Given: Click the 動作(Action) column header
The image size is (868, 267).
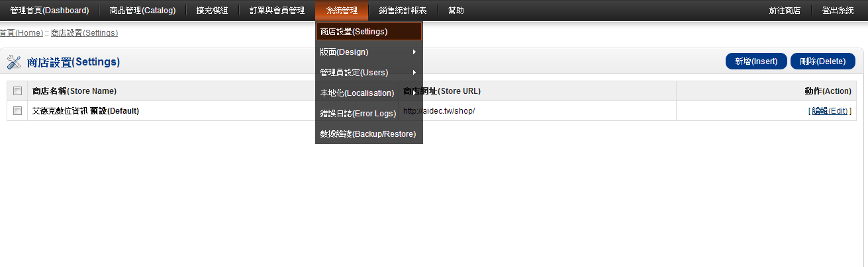Looking at the screenshot, I should (x=828, y=91).
